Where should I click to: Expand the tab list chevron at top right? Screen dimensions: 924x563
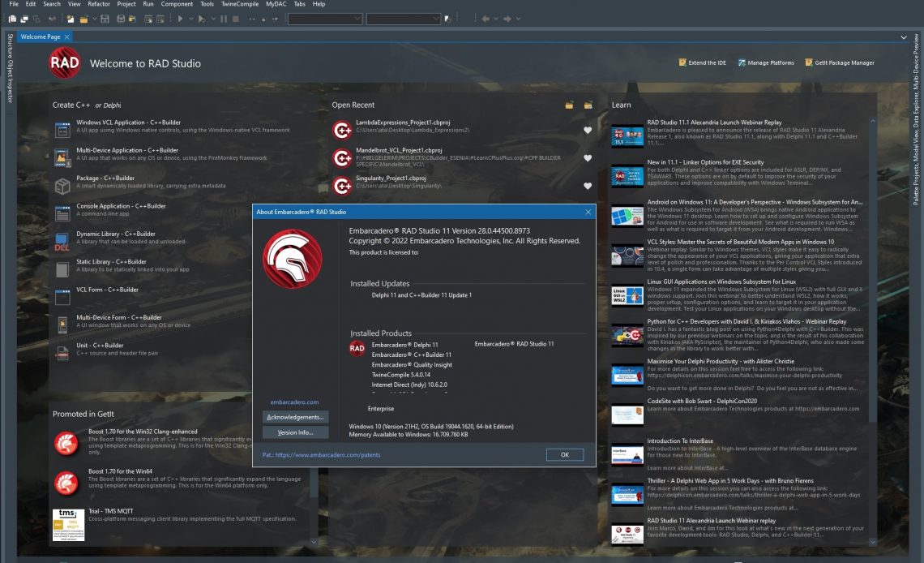coord(904,37)
